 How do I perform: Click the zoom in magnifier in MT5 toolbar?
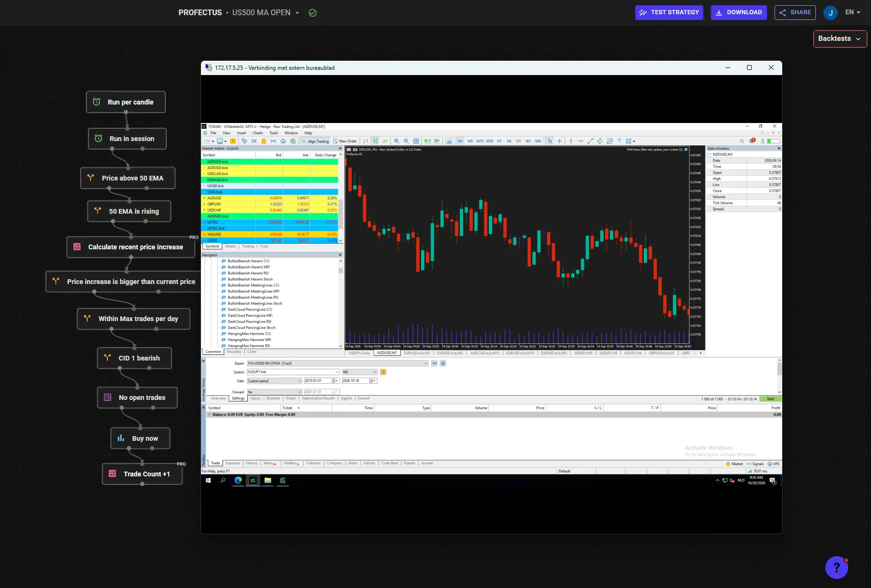pyautogui.click(x=396, y=141)
